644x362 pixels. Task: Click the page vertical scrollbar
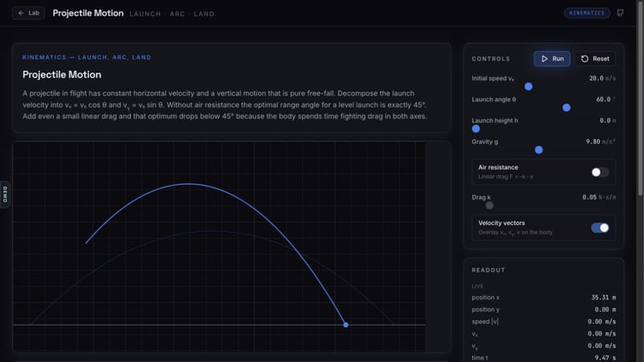[x=640, y=98]
